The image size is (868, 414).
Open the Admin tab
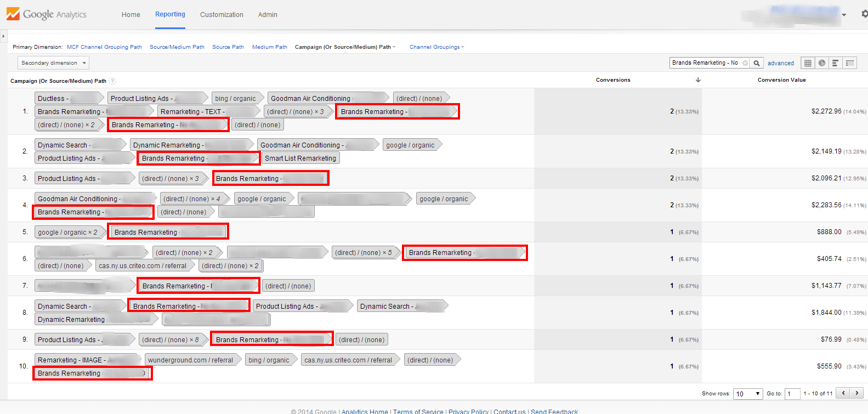coord(268,15)
